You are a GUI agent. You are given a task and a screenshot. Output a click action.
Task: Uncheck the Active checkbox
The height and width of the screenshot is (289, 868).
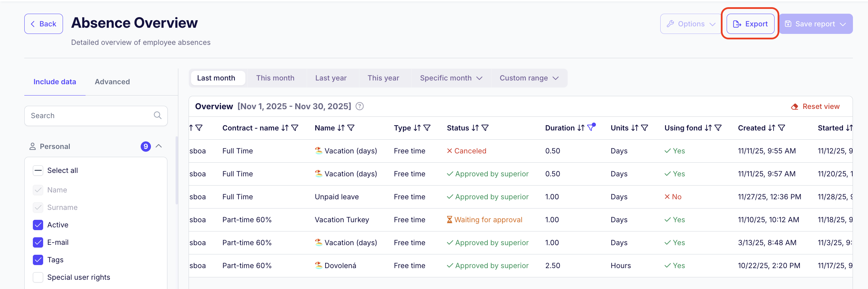(38, 225)
